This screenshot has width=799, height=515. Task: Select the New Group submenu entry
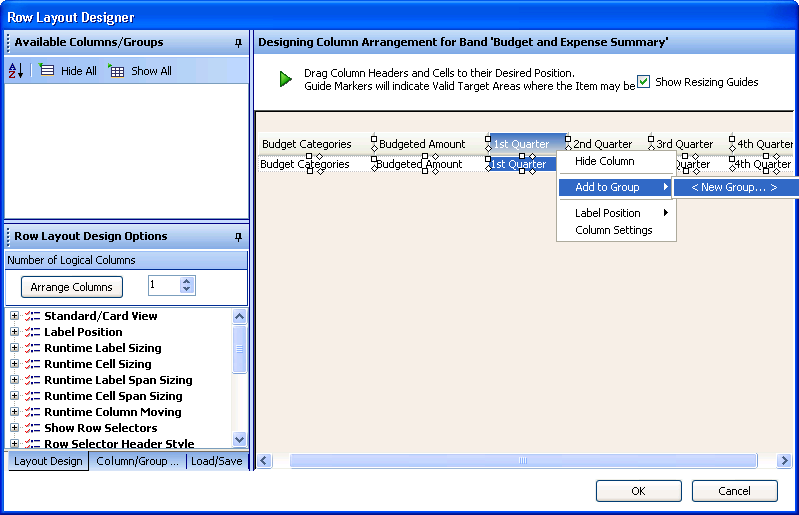(x=734, y=187)
